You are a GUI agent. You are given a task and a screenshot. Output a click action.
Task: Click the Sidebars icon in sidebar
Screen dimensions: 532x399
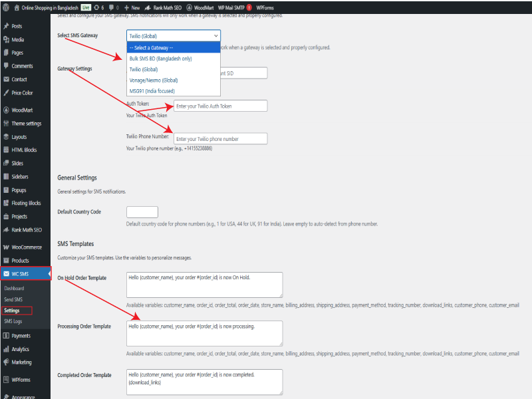[6, 176]
